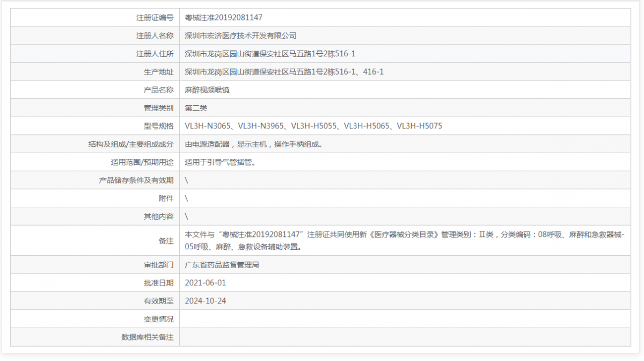
Task: Click the 产品名称 label
Action: [159, 90]
